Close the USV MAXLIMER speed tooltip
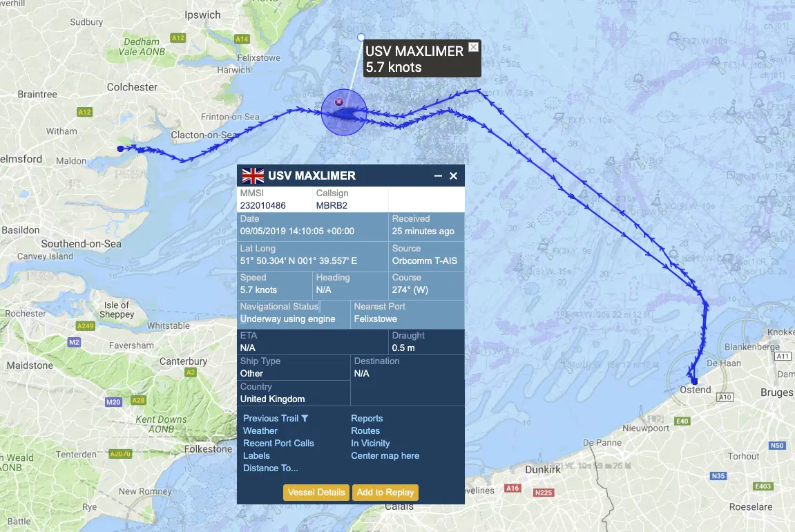The image size is (795, 532). [x=473, y=47]
